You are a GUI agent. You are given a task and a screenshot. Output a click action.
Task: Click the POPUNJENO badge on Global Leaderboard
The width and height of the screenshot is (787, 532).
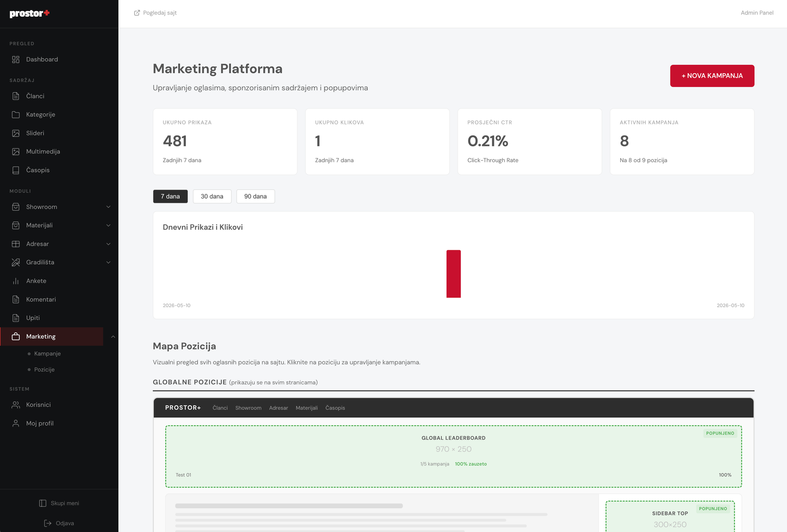tap(720, 433)
